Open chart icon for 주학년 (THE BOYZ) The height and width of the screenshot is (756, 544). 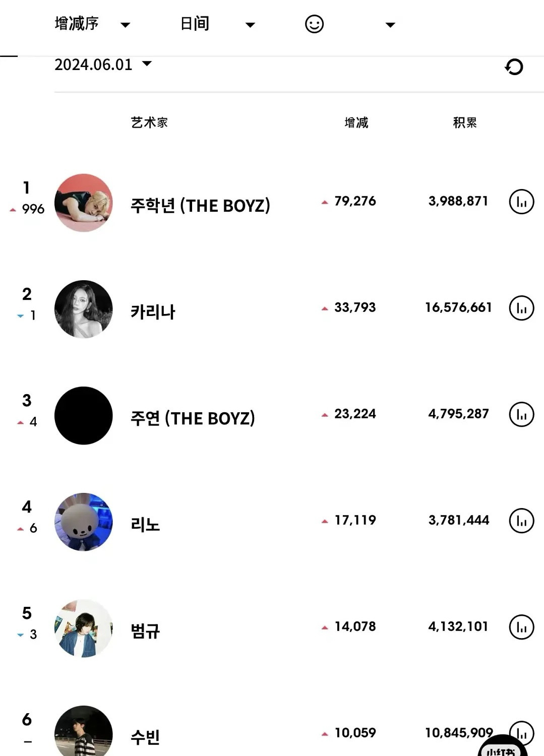[x=521, y=202]
